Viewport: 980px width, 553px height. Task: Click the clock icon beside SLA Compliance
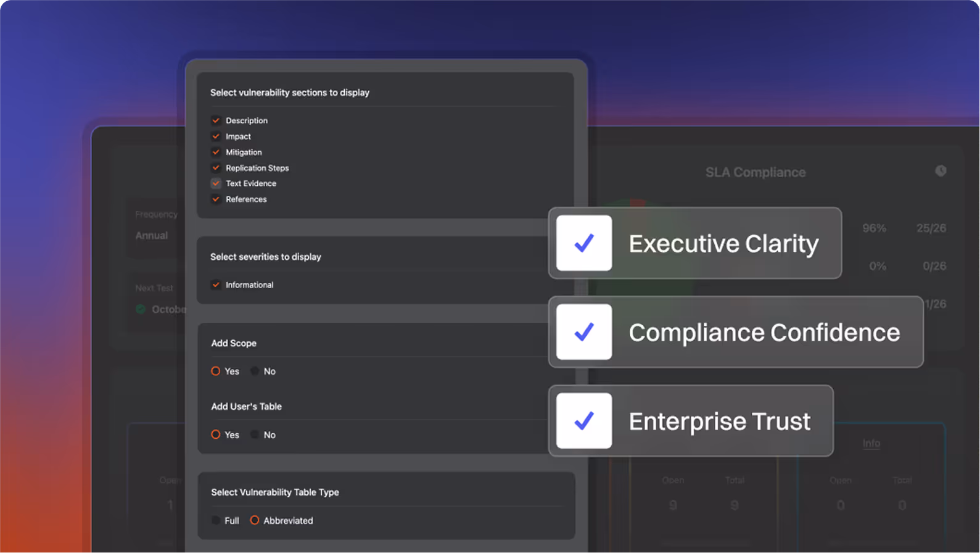[x=941, y=171]
